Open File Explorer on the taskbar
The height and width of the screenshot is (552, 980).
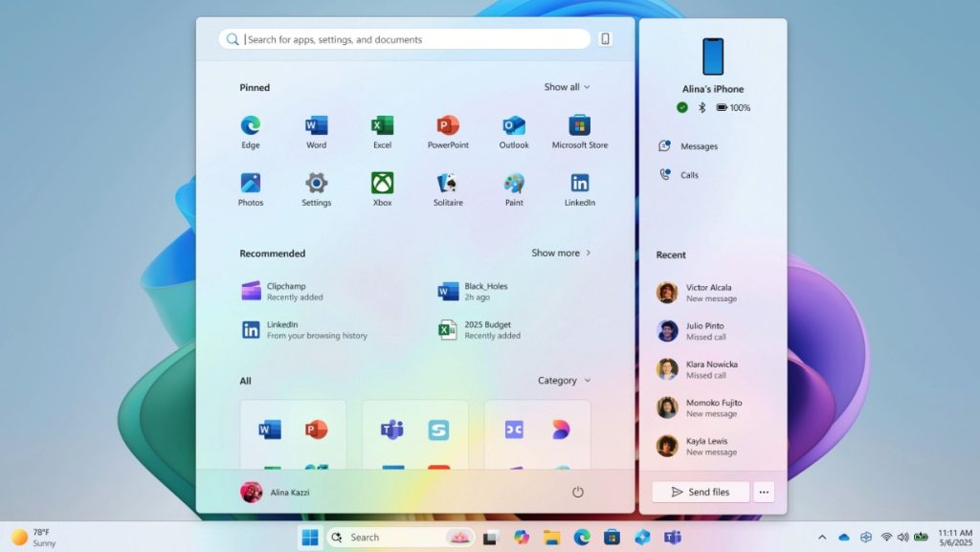pos(551,537)
